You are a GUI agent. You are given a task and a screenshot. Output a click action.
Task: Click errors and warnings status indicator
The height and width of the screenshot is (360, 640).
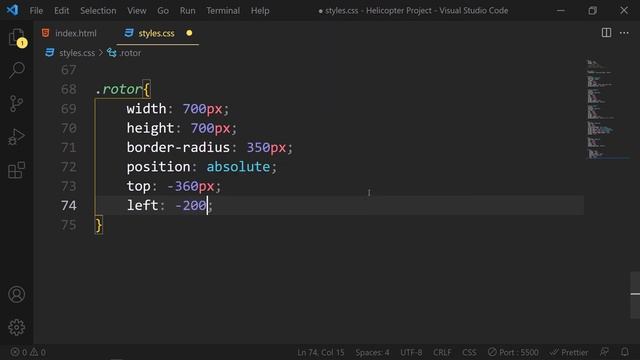point(28,352)
